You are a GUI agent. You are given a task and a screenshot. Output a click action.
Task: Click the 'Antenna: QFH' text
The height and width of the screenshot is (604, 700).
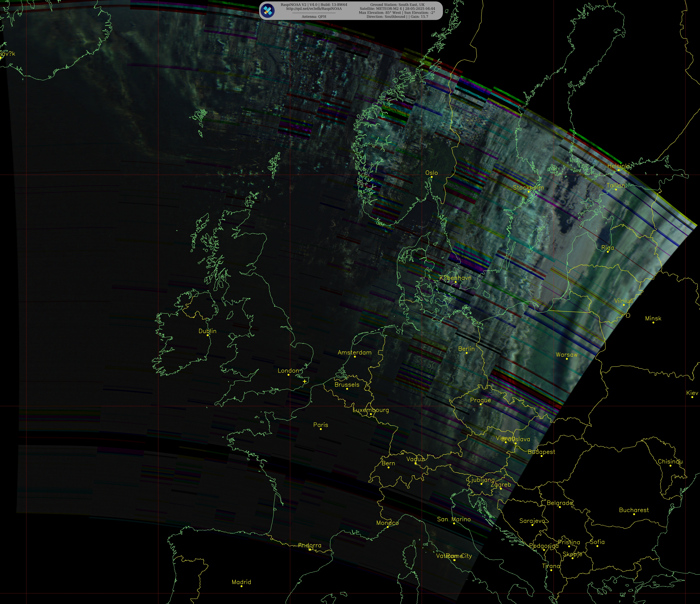click(314, 17)
